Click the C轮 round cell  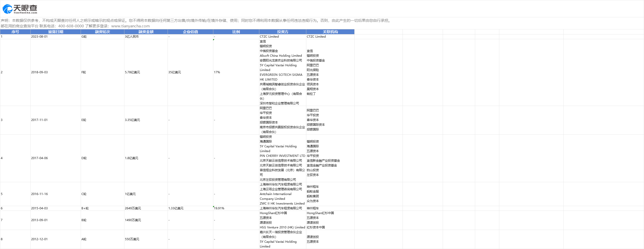tap(103, 194)
